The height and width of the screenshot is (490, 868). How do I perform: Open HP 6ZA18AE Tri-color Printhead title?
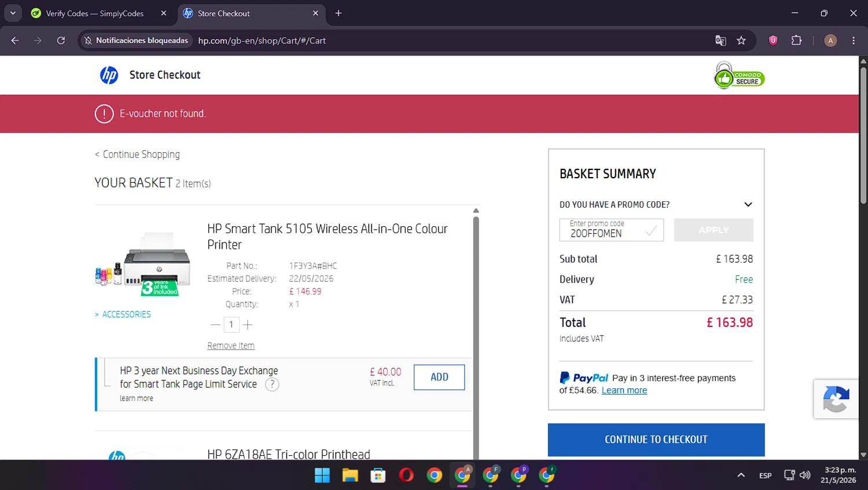[x=289, y=454]
